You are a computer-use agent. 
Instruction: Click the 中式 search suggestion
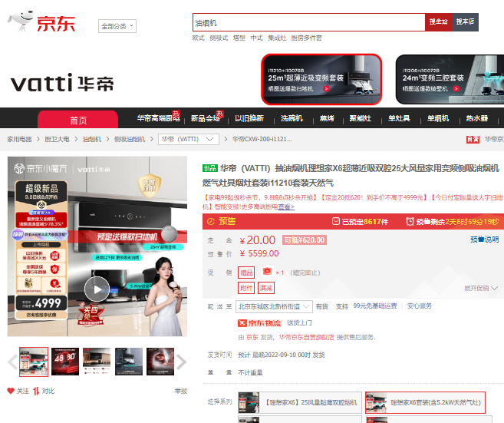[256, 38]
